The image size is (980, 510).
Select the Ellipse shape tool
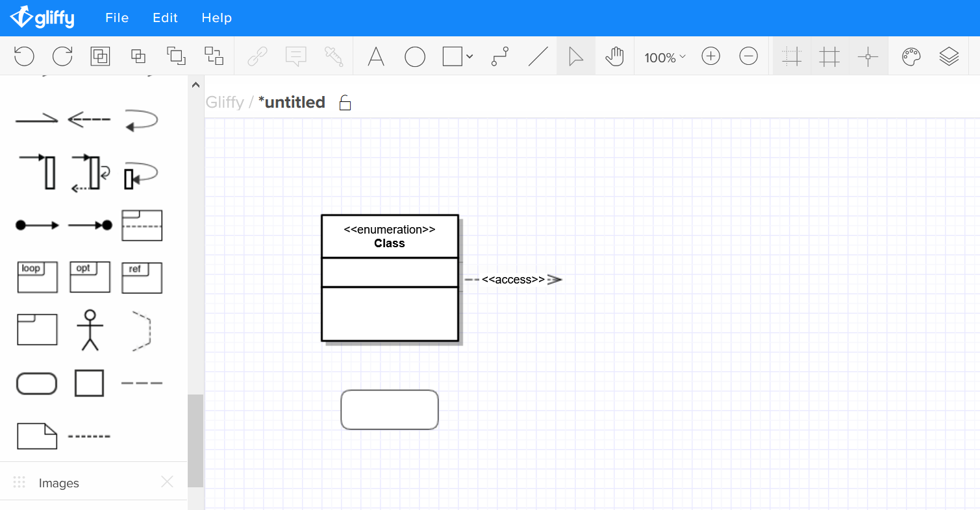coord(414,56)
